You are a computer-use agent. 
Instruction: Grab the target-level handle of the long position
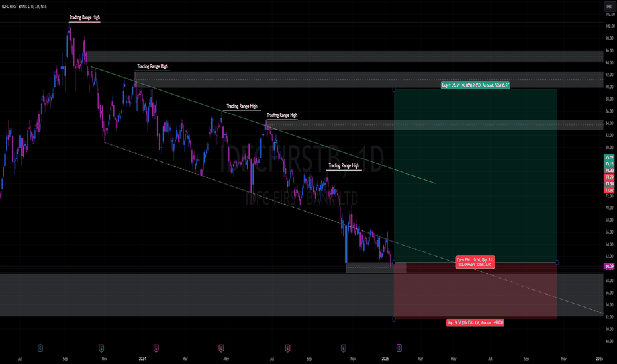pyautogui.click(x=394, y=90)
